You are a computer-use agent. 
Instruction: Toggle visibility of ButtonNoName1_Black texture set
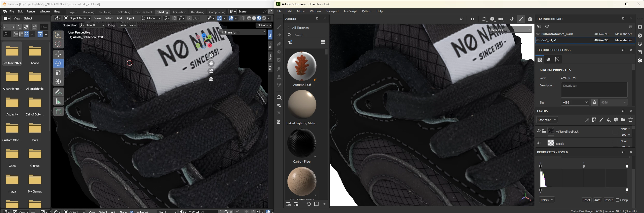coord(538,34)
